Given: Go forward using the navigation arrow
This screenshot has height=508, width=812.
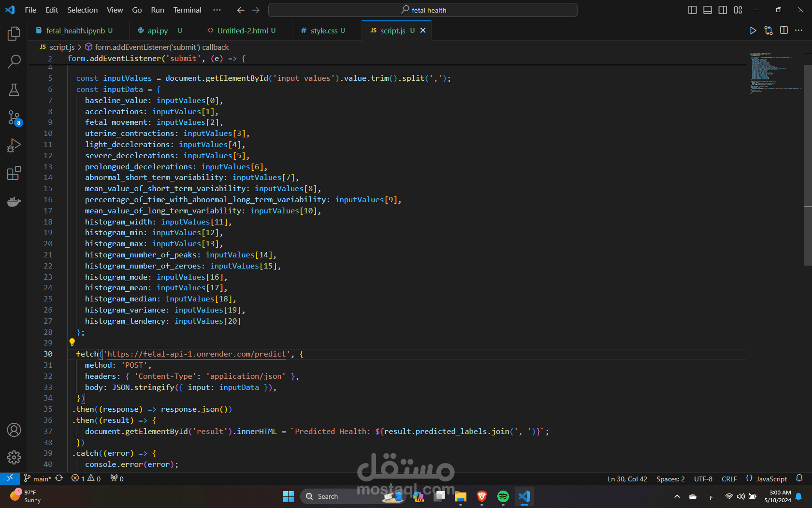Looking at the screenshot, I should pos(256,10).
